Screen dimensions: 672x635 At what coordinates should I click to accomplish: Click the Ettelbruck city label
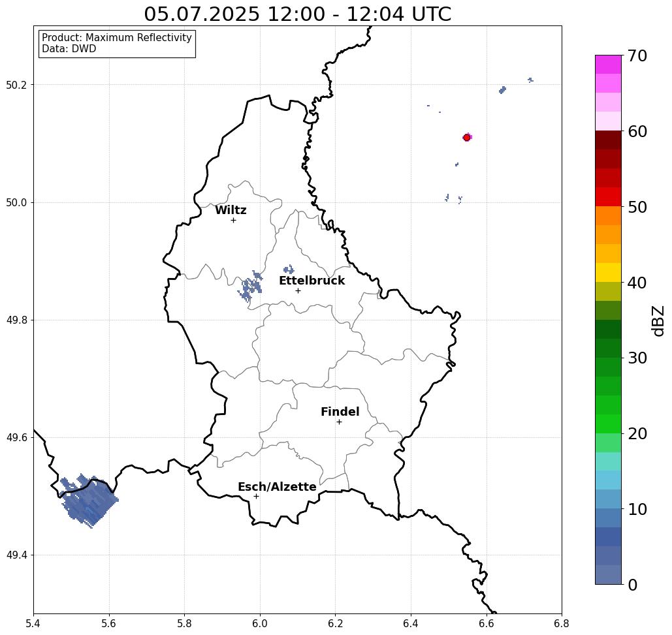312,281
